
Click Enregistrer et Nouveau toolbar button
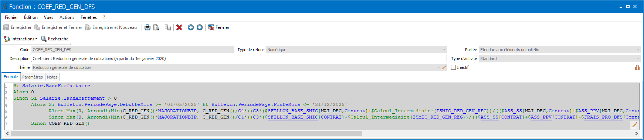click(111, 27)
